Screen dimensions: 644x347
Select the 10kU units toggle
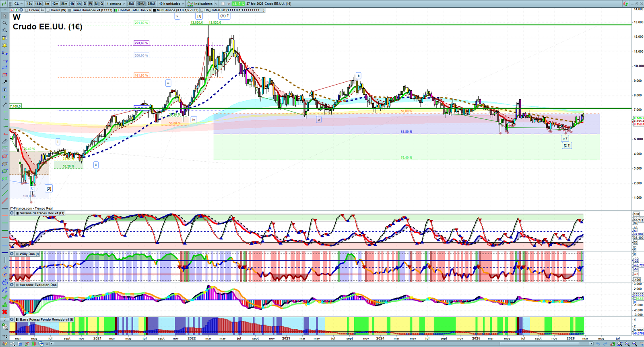[141, 4]
